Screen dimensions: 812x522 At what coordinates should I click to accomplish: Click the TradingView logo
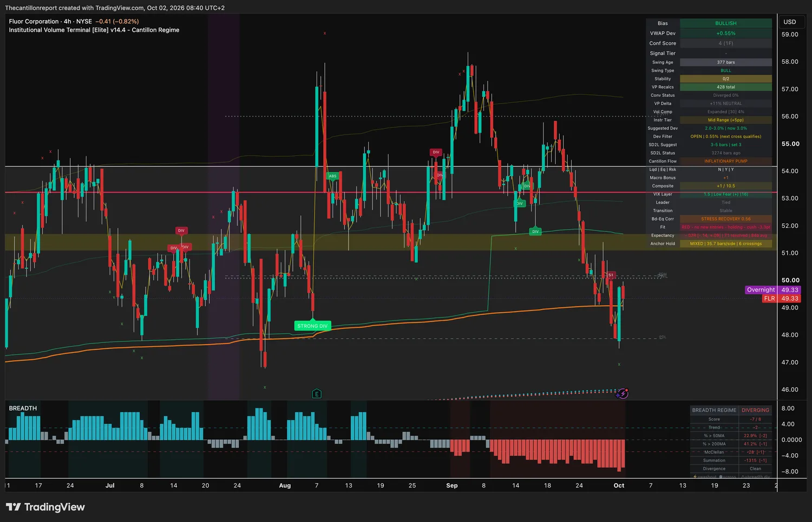tap(45, 507)
